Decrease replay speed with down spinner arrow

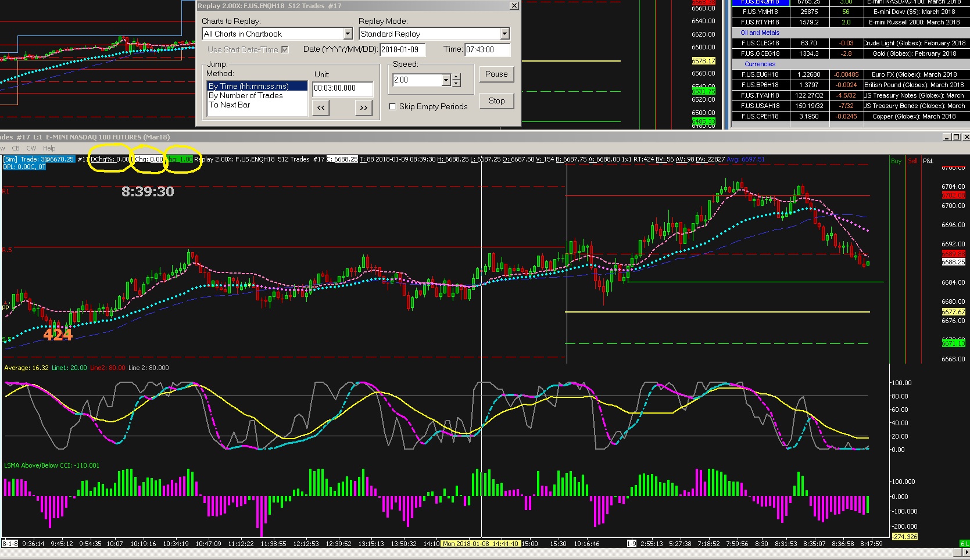click(x=456, y=84)
